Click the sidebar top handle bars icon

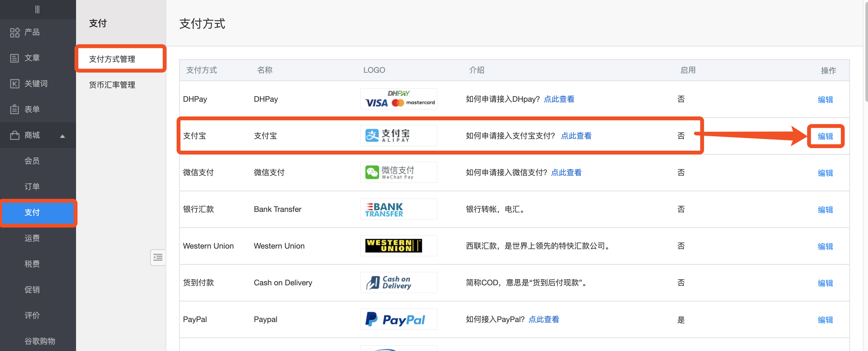coord(37,9)
